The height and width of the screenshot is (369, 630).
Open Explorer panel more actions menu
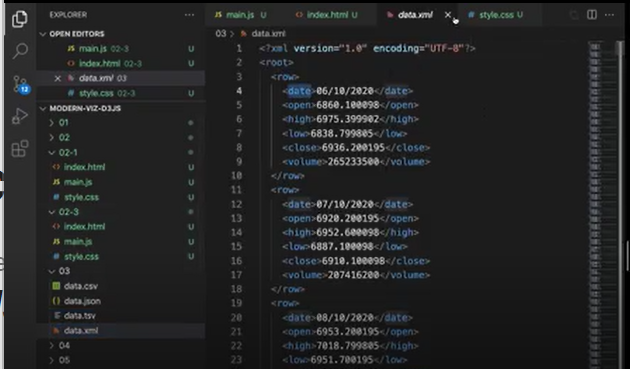(x=189, y=15)
